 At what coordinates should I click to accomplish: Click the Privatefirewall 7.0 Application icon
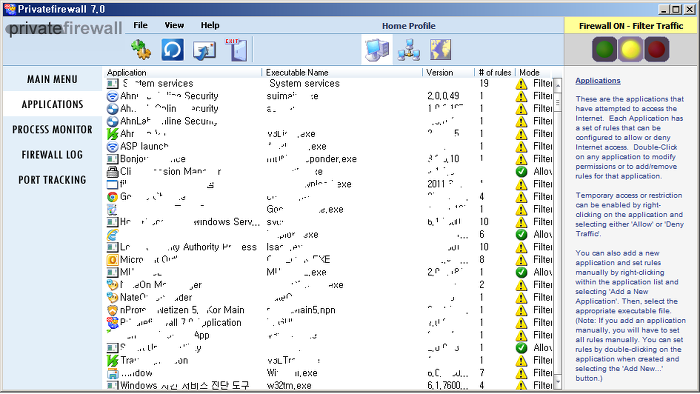point(112,323)
